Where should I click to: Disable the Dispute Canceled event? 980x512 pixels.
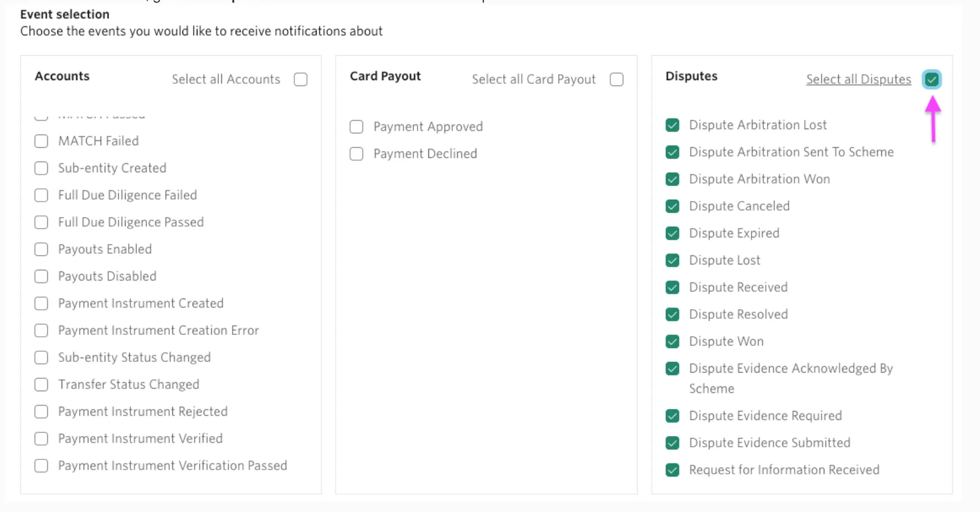[x=672, y=206]
